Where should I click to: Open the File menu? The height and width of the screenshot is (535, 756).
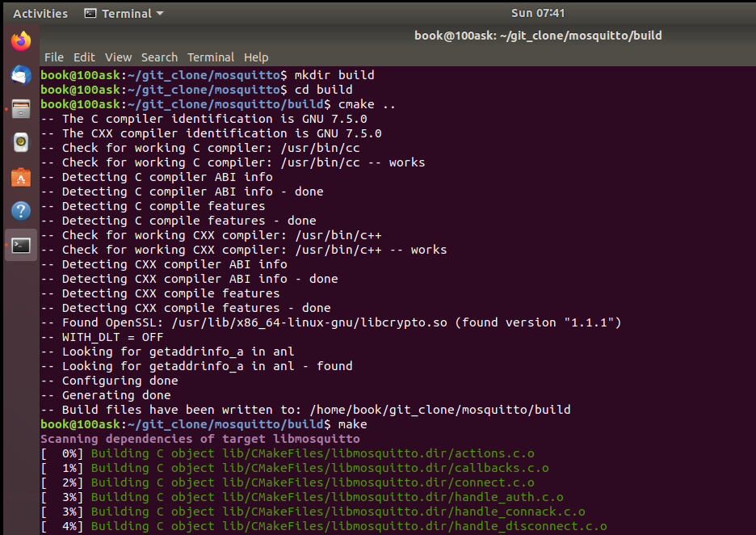pyautogui.click(x=54, y=57)
